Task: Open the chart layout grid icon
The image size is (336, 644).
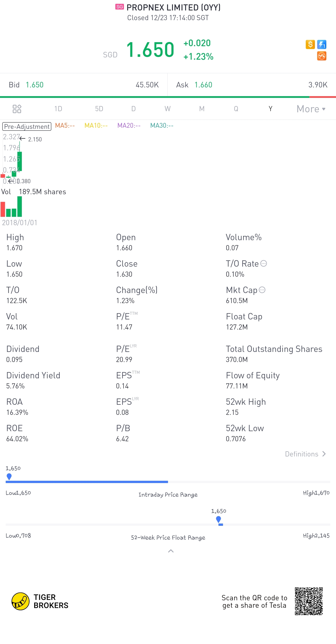Action: tap(17, 109)
